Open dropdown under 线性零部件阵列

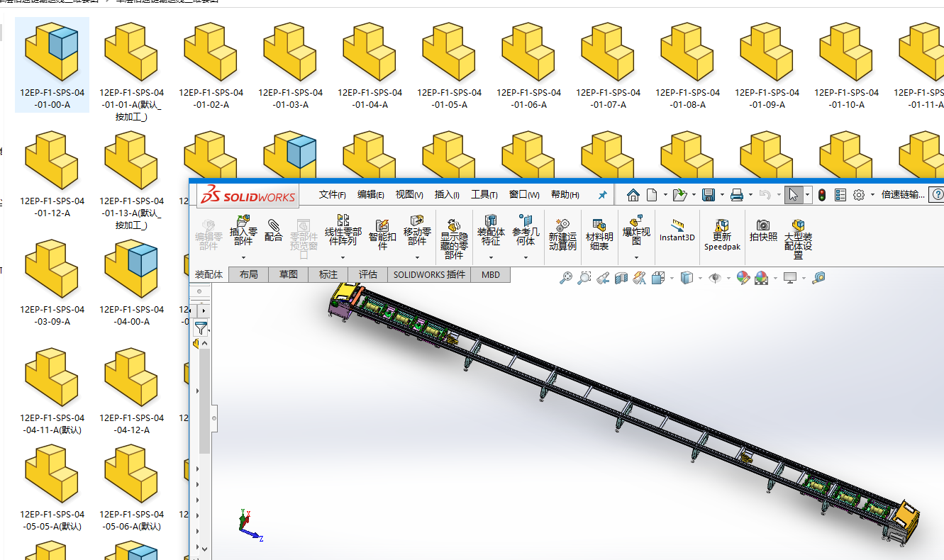pyautogui.click(x=343, y=257)
